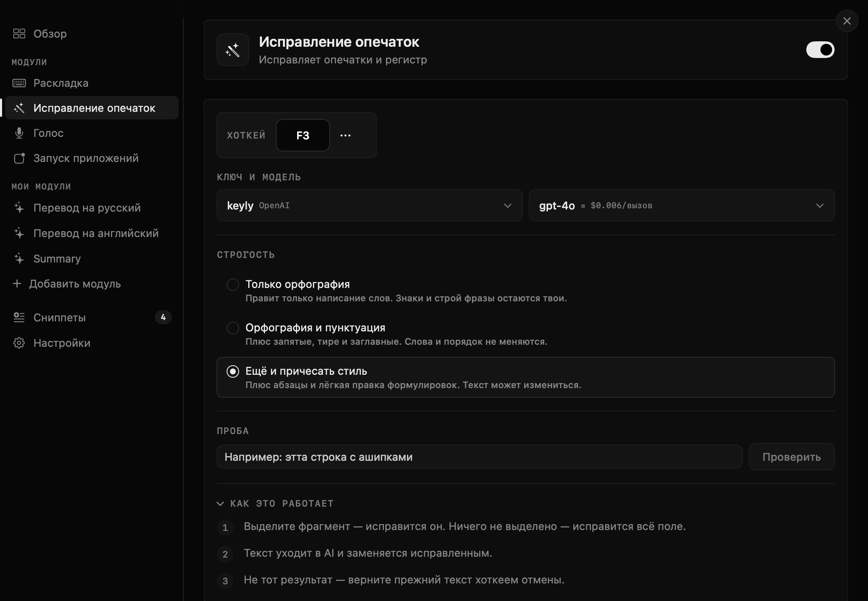Click the magic wand icon in the module header
The width and height of the screenshot is (868, 601).
click(233, 50)
